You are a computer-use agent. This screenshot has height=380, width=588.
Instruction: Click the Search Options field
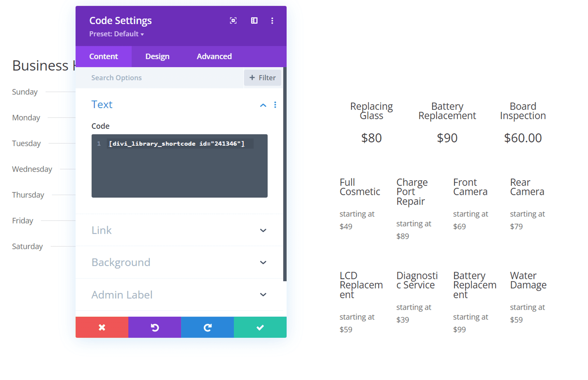point(117,78)
